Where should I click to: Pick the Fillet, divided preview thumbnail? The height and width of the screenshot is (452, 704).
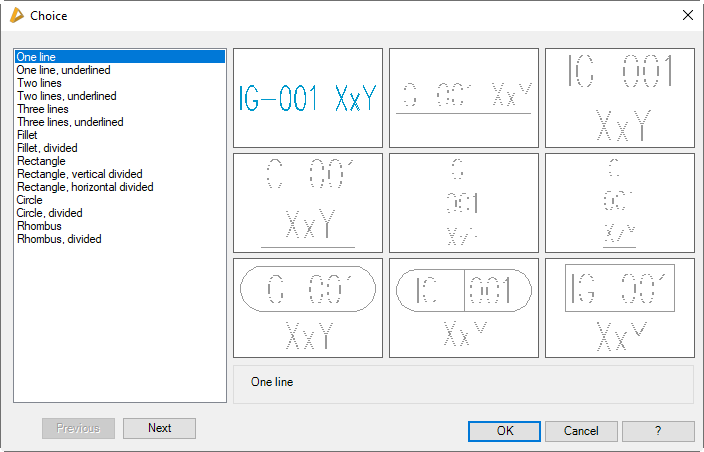pyautogui.click(x=463, y=307)
